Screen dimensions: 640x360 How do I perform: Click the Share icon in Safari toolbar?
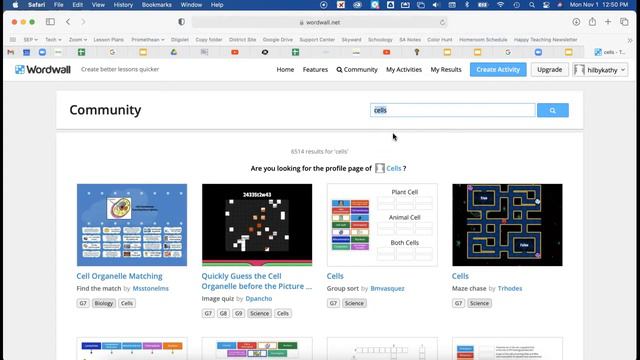[x=592, y=22]
